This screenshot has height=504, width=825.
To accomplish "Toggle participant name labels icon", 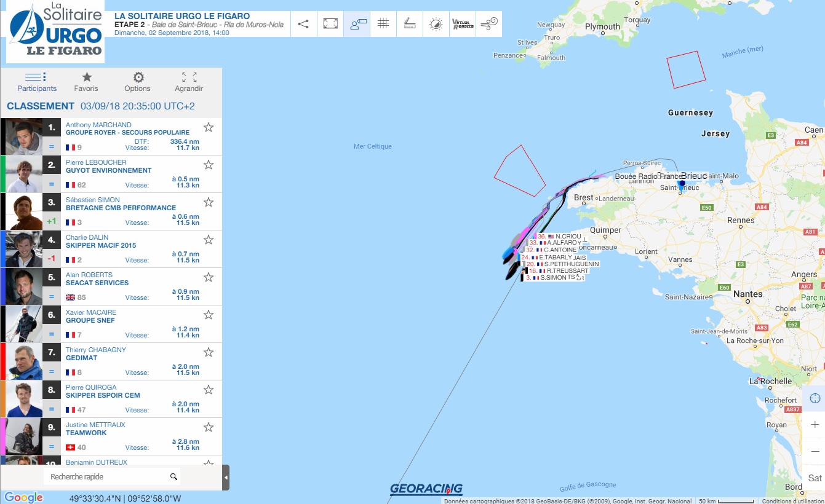I will 357,24.
